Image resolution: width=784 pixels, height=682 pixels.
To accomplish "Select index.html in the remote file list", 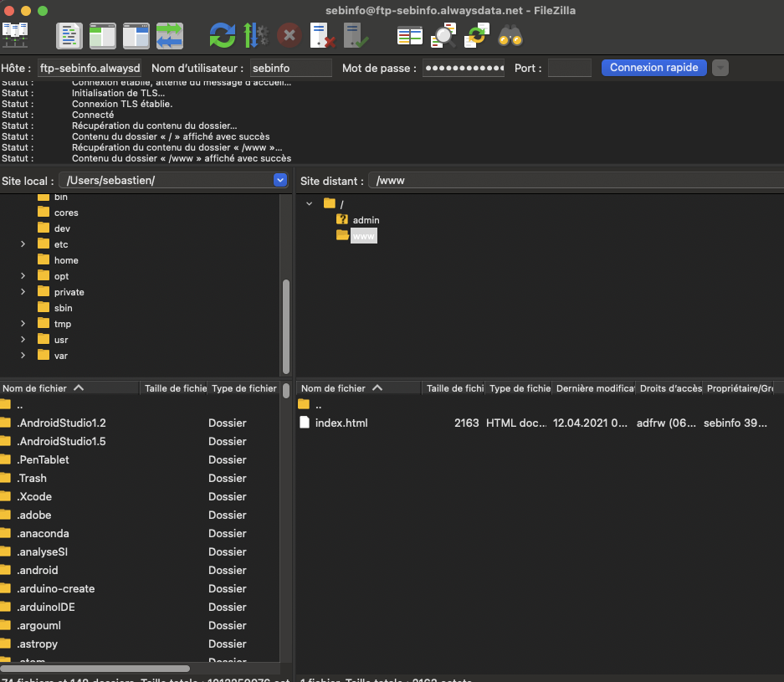I will [x=341, y=423].
